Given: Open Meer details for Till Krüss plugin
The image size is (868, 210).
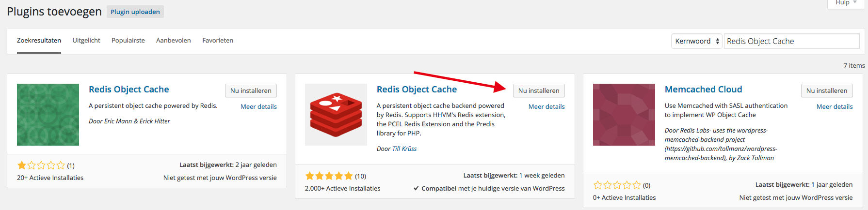Looking at the screenshot, I should point(547,106).
